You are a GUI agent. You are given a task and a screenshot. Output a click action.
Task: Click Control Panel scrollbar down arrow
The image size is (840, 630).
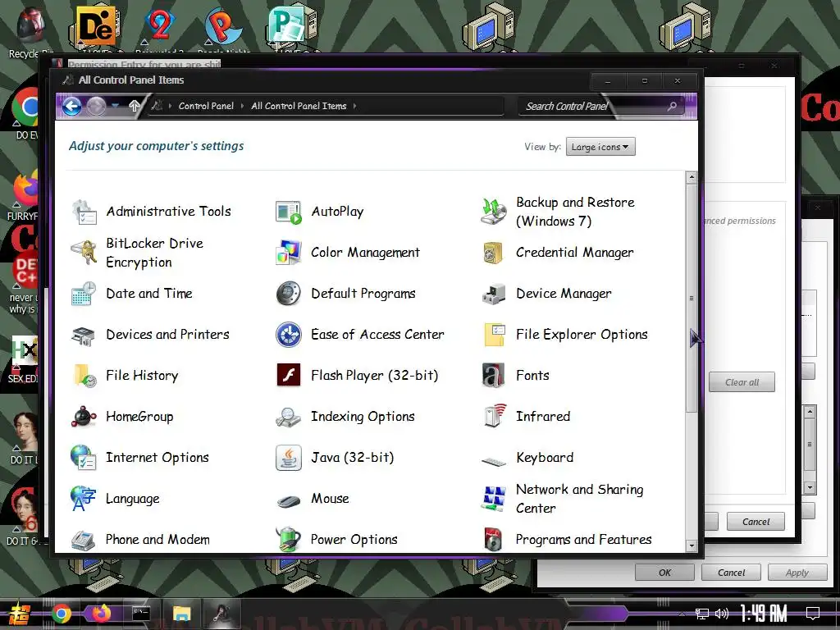click(x=692, y=546)
